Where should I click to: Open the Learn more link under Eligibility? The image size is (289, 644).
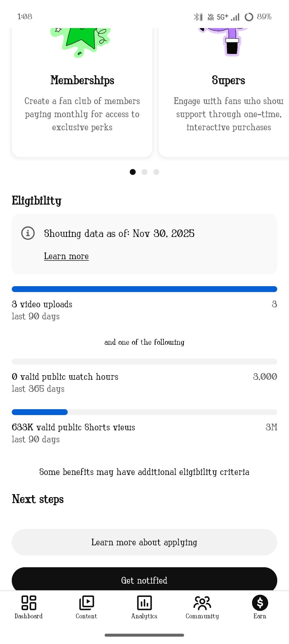click(66, 256)
